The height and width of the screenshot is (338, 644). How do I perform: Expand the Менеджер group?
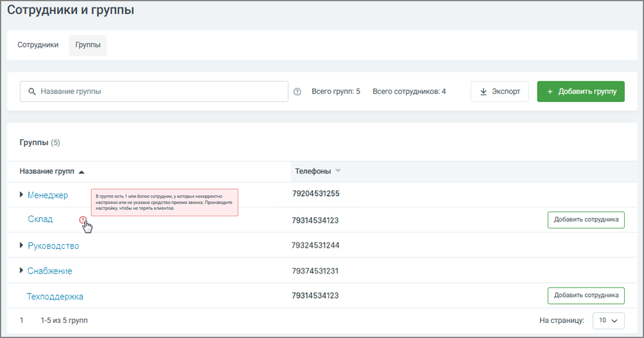coord(21,195)
